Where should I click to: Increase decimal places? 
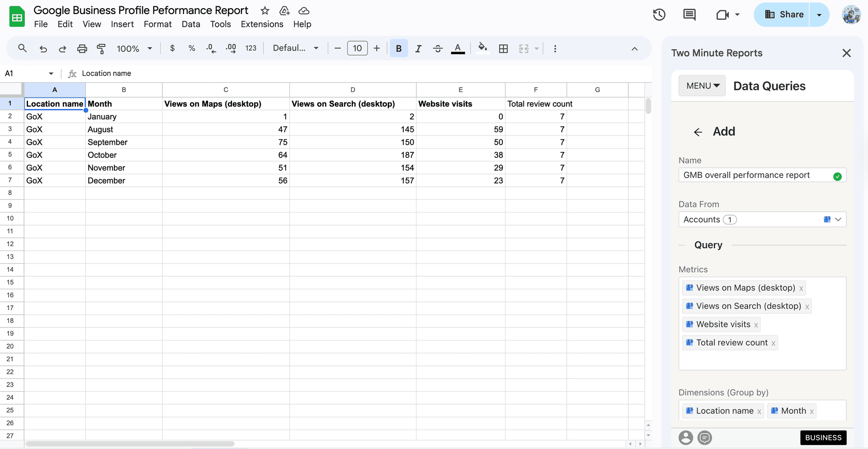pyautogui.click(x=231, y=48)
